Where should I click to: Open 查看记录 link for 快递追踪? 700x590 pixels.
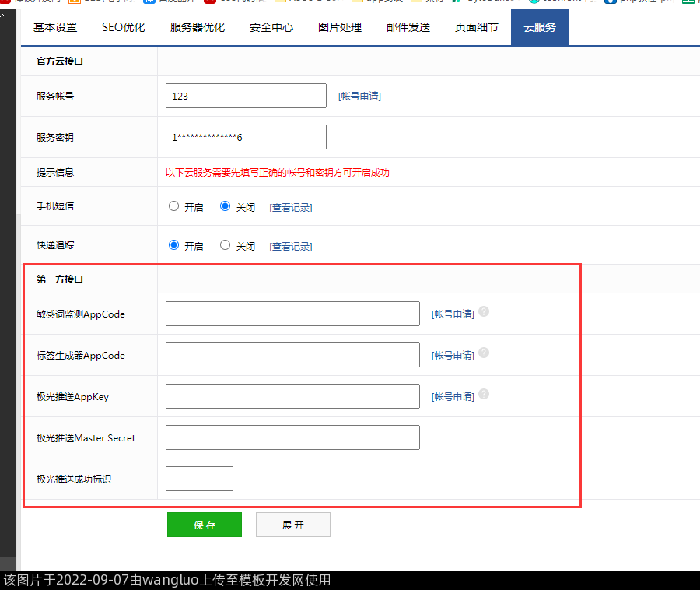coord(291,247)
